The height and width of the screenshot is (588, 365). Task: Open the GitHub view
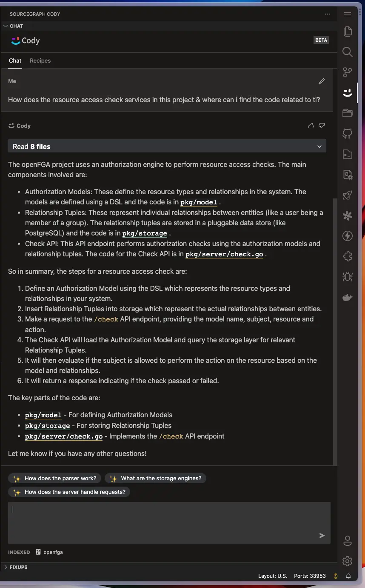pos(348,134)
